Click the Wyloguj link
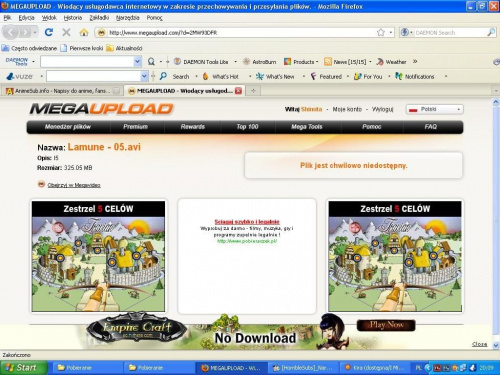The width and height of the screenshot is (500, 375). click(382, 109)
